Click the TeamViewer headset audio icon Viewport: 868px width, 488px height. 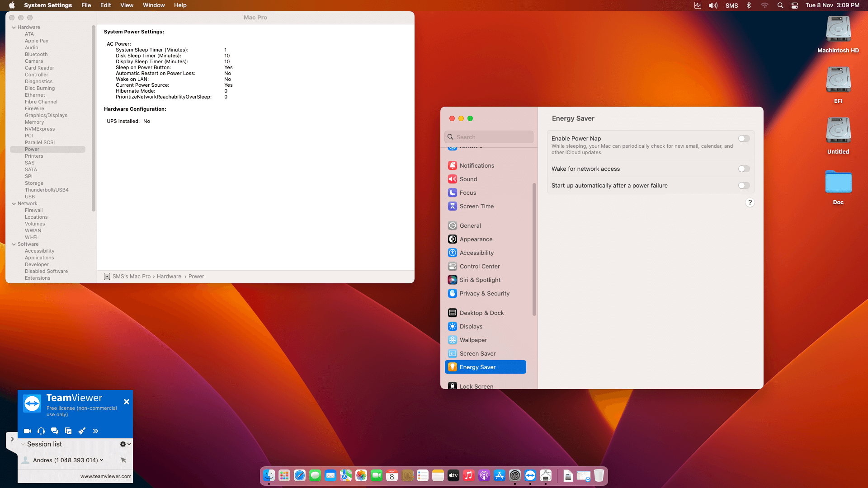click(x=41, y=431)
